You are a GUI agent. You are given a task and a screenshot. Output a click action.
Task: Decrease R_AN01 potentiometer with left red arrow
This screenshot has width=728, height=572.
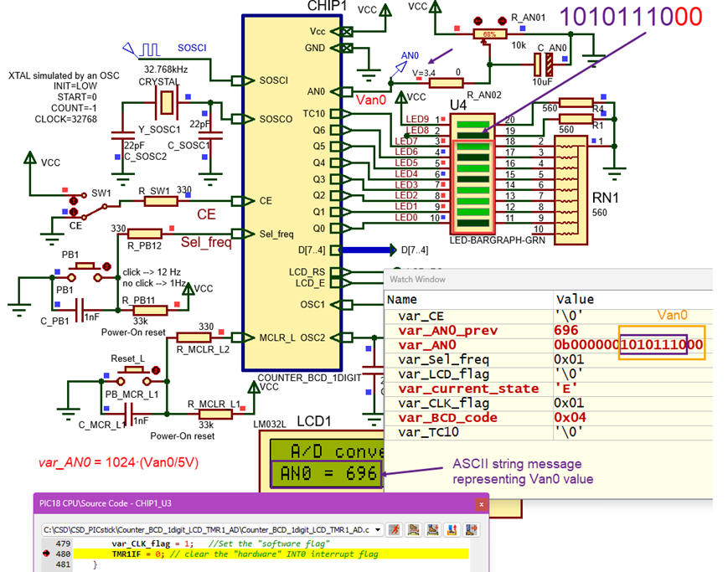pyautogui.click(x=478, y=20)
